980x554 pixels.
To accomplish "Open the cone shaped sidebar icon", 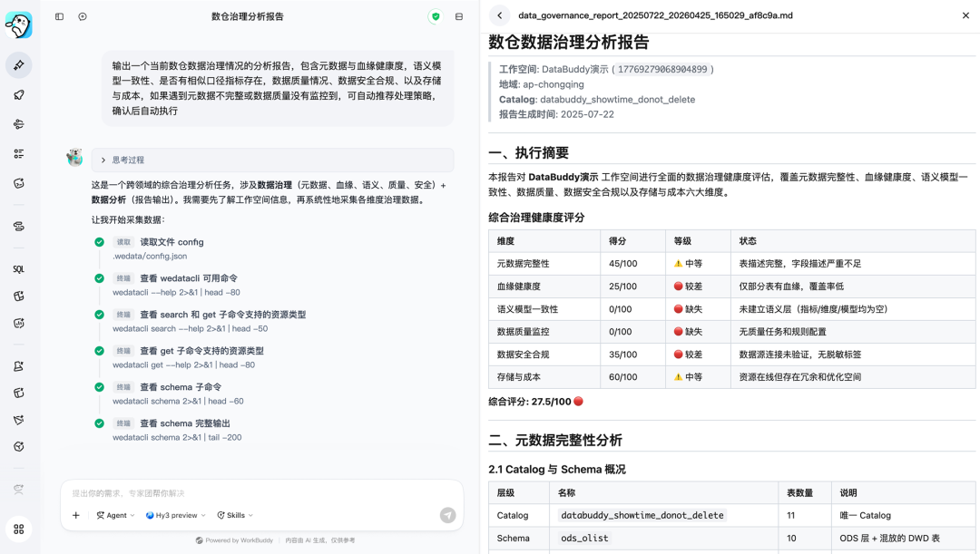I will [19, 420].
